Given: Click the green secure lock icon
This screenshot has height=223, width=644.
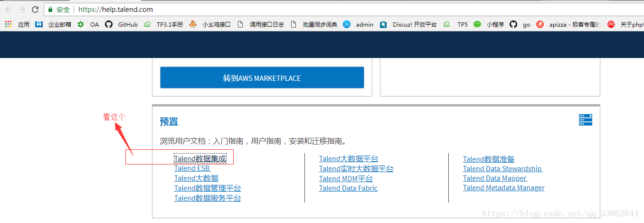Looking at the screenshot, I should 51,9.
